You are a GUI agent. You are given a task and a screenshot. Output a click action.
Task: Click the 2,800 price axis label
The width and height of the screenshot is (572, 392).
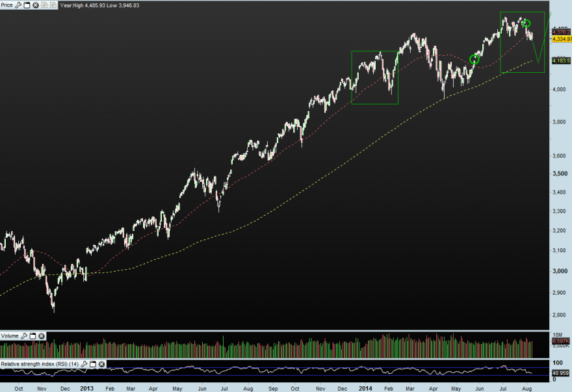[x=559, y=315]
